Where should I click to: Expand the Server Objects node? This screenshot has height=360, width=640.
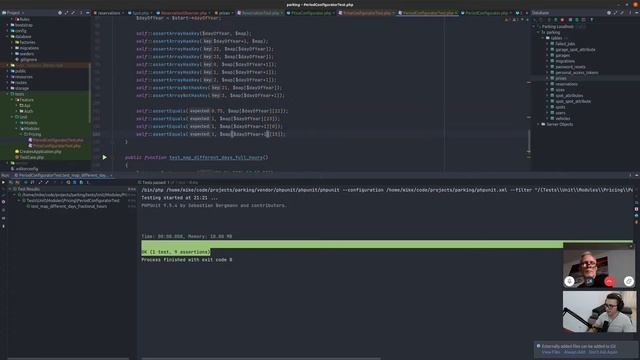pyautogui.click(x=539, y=124)
